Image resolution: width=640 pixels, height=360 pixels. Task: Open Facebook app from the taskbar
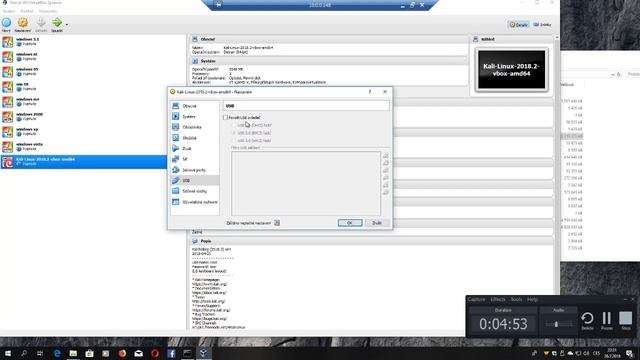(x=171, y=353)
